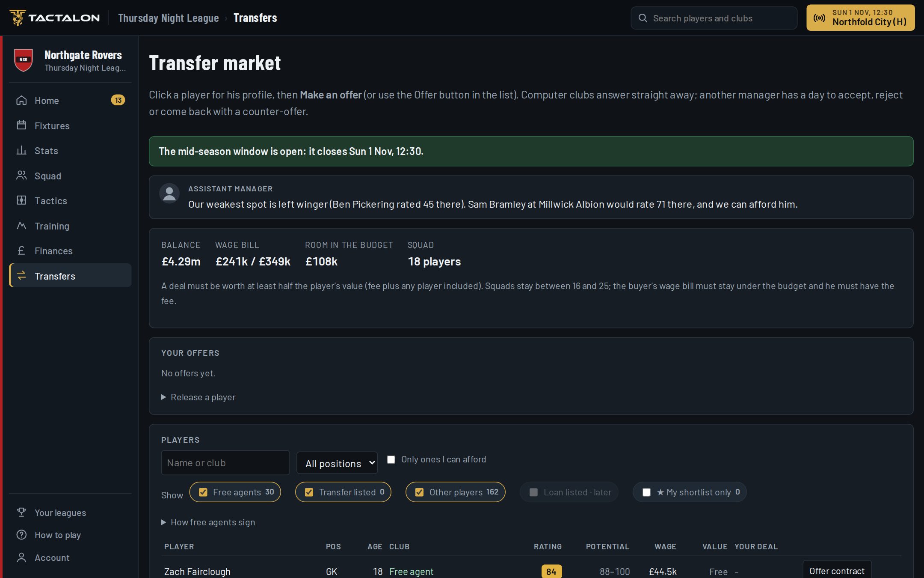Click the Finances pound icon
924x578 pixels.
pyautogui.click(x=21, y=251)
